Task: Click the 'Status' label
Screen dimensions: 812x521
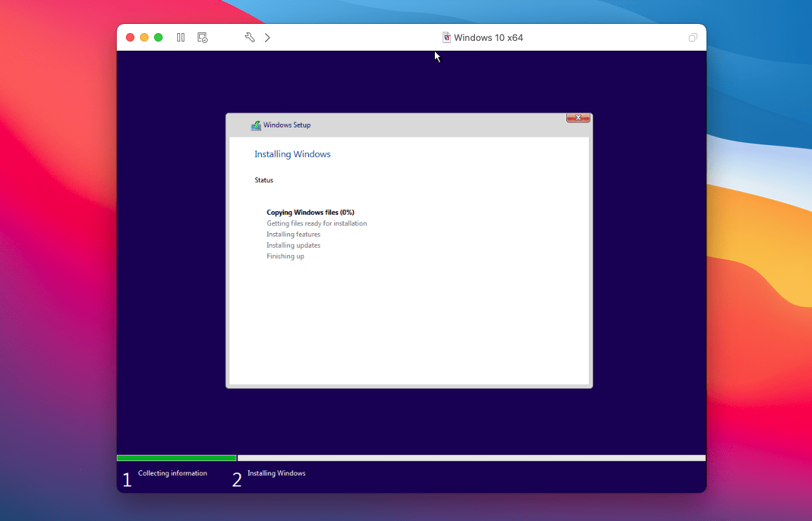Action: tap(264, 180)
